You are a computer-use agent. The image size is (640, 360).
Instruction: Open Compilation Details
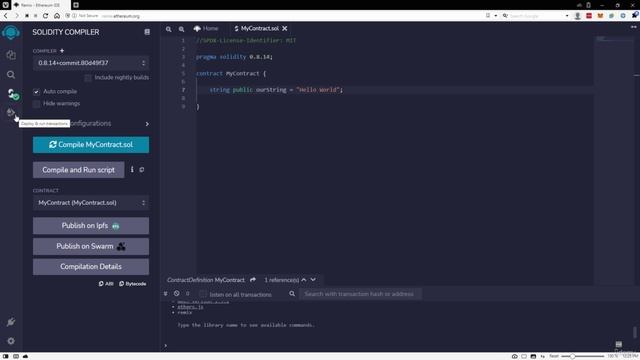point(91,267)
